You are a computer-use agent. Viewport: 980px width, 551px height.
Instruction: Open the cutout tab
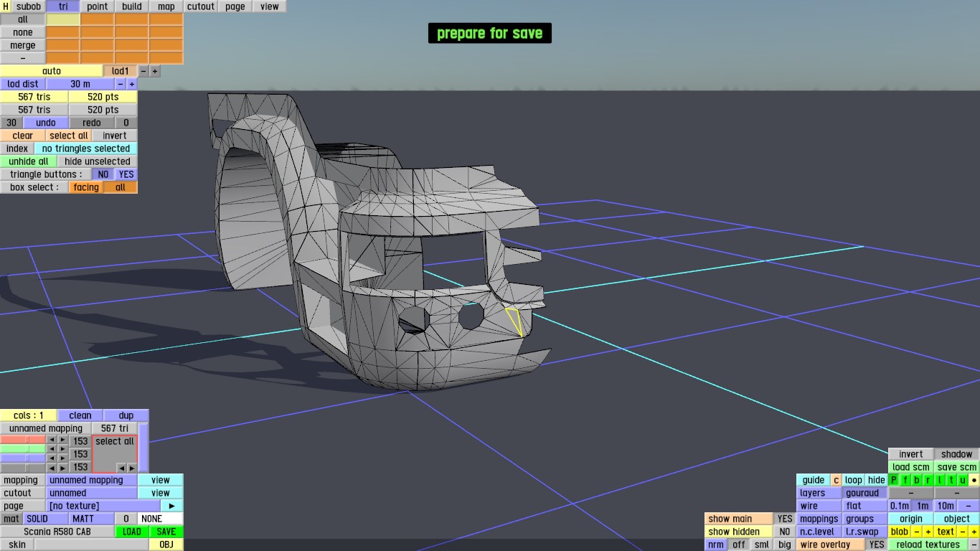201,6
